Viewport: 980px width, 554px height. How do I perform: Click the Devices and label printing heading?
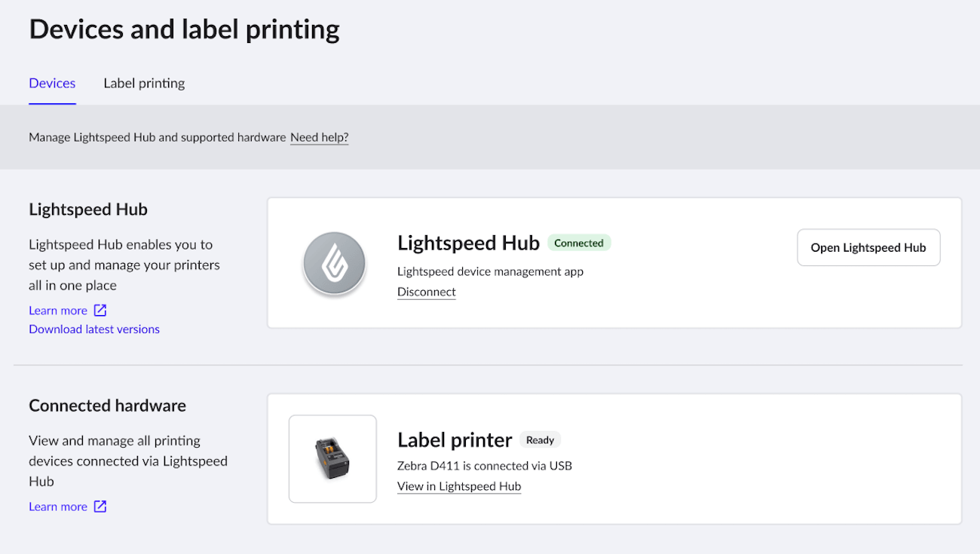184,29
